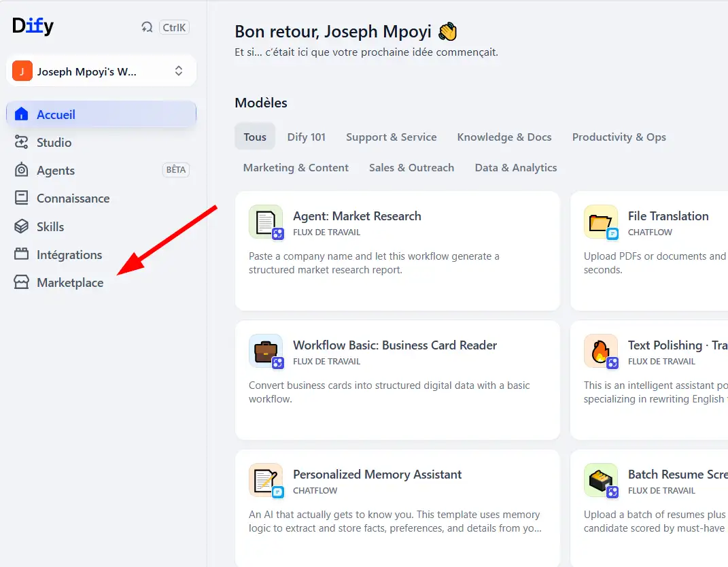Click CHATFLOW label under Personalized Memory Assistant
The width and height of the screenshot is (728, 567).
[x=315, y=490]
